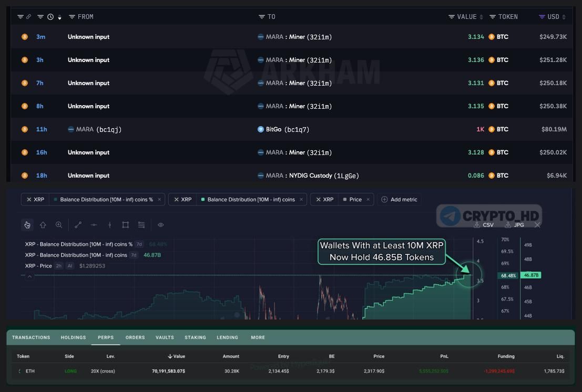Click color swatch of the Price metric

[x=345, y=200]
